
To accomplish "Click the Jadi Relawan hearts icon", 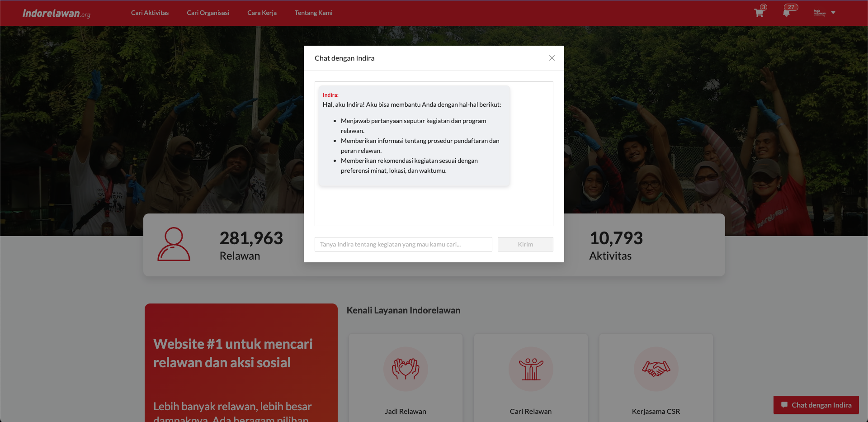I will (x=406, y=369).
